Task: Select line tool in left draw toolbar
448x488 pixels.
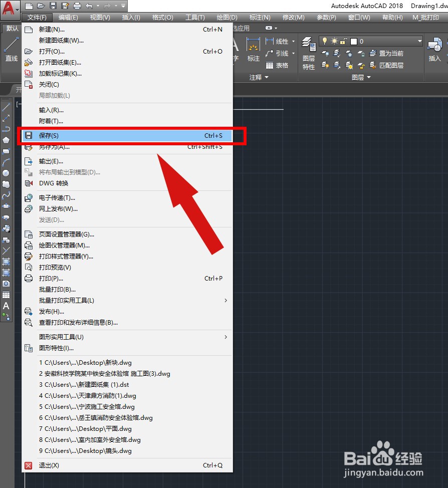Action: pos(6,107)
